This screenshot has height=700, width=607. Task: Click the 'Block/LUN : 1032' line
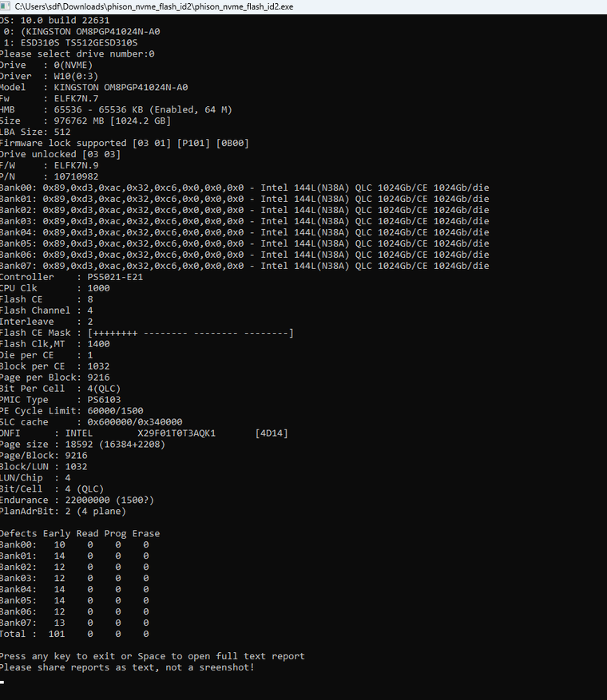tap(44, 467)
